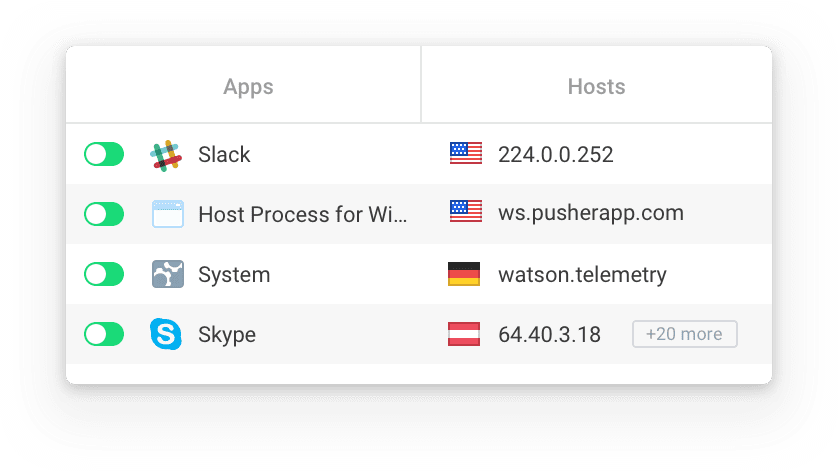This screenshot has height=472, width=838.
Task: Switch off the Skype toggle
Action: point(104,334)
